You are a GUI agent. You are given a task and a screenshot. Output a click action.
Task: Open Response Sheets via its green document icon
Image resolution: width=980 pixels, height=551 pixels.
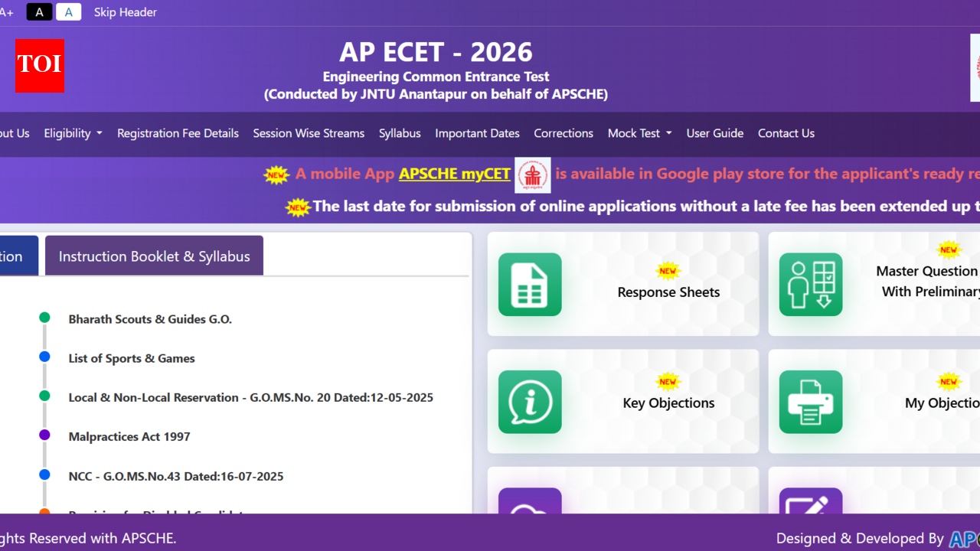pos(530,285)
